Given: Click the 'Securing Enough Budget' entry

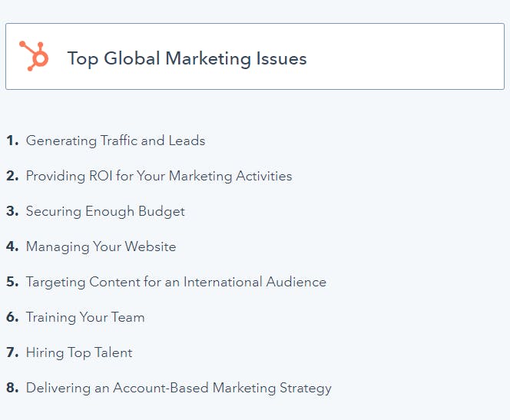Looking at the screenshot, I should (x=105, y=211).
